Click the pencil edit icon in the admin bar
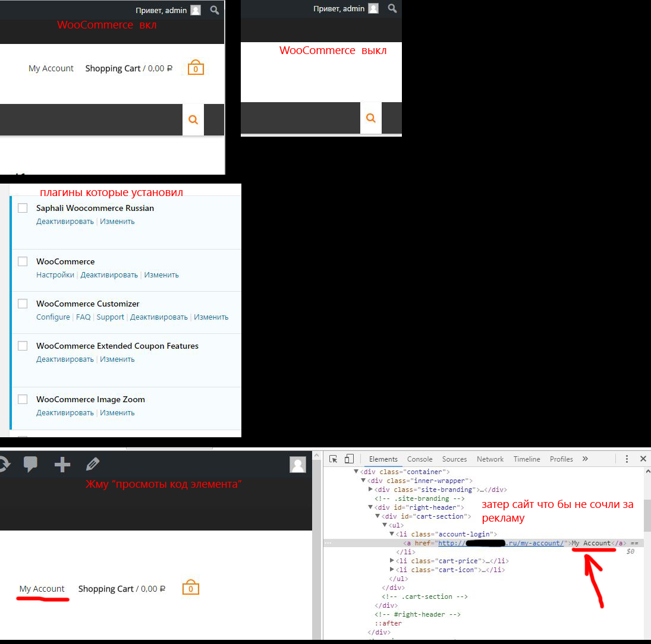The height and width of the screenshot is (644, 651). (93, 464)
